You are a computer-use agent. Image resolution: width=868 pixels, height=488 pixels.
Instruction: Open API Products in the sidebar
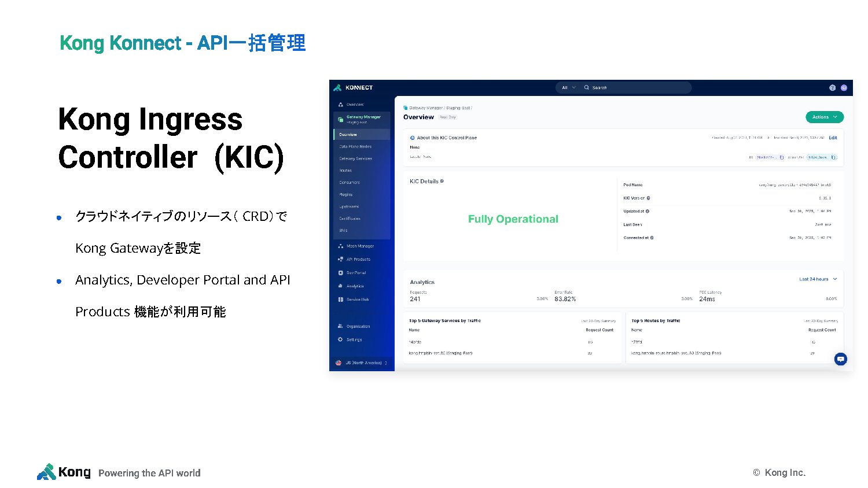[x=355, y=260]
